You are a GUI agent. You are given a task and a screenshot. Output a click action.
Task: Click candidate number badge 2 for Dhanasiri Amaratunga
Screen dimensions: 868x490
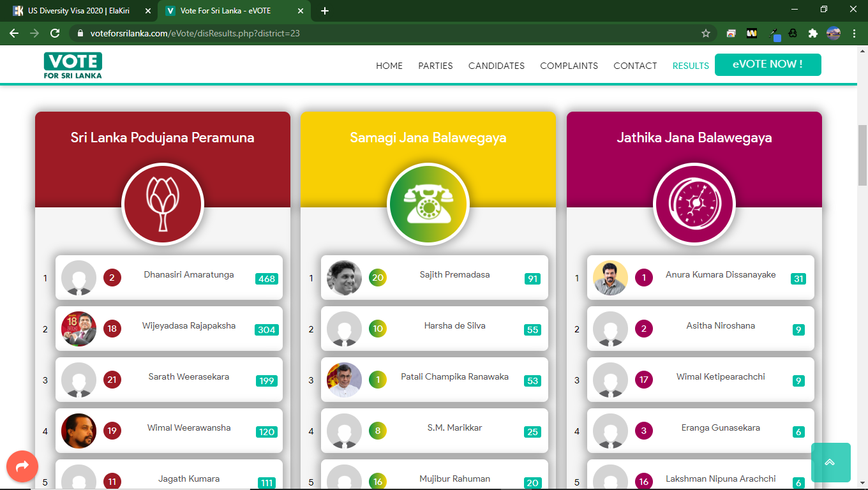point(112,278)
